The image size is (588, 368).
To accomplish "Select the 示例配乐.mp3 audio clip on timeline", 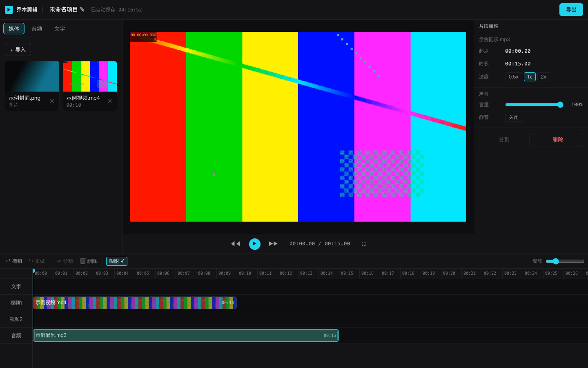I will (x=186, y=335).
